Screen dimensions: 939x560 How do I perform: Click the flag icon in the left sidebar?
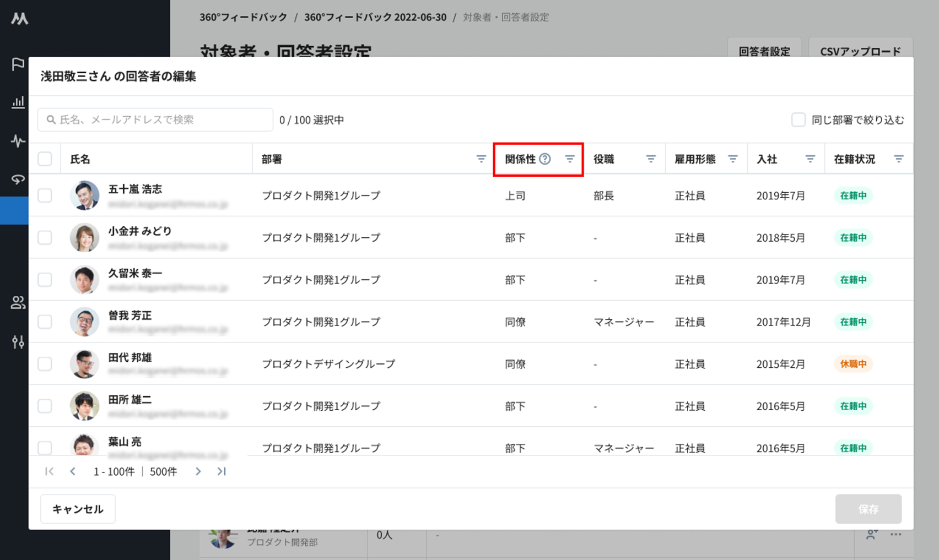(18, 64)
